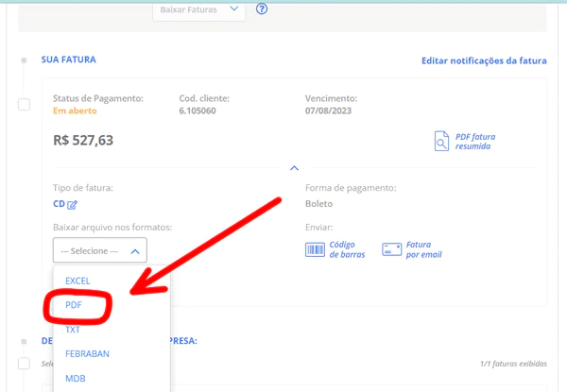The height and width of the screenshot is (392, 567).
Task: Click the email envelope card icon
Action: (x=392, y=249)
